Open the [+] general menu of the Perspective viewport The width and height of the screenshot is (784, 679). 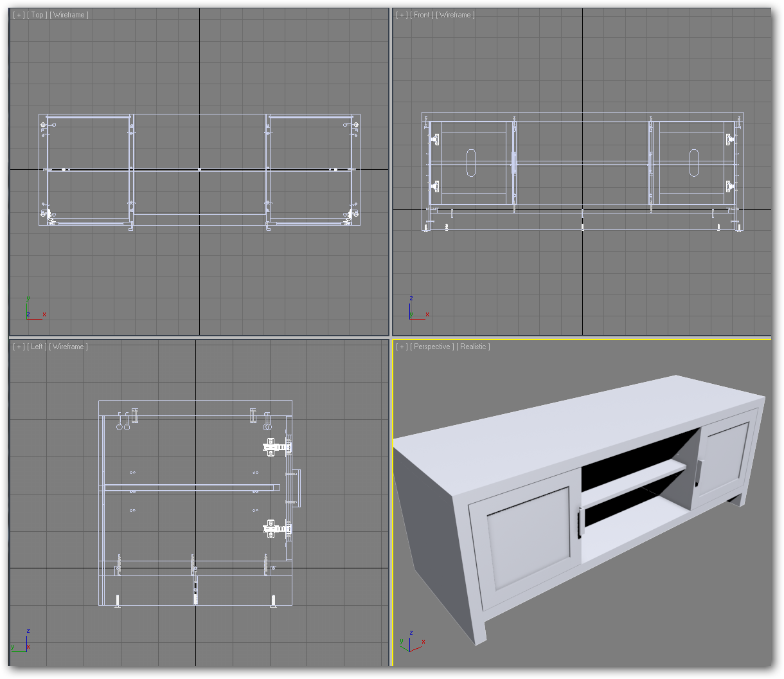(402, 346)
